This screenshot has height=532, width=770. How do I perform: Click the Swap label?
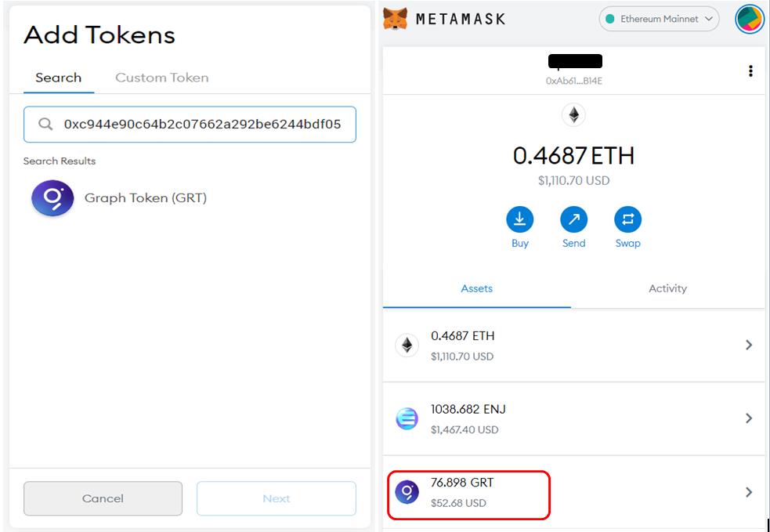tap(627, 243)
